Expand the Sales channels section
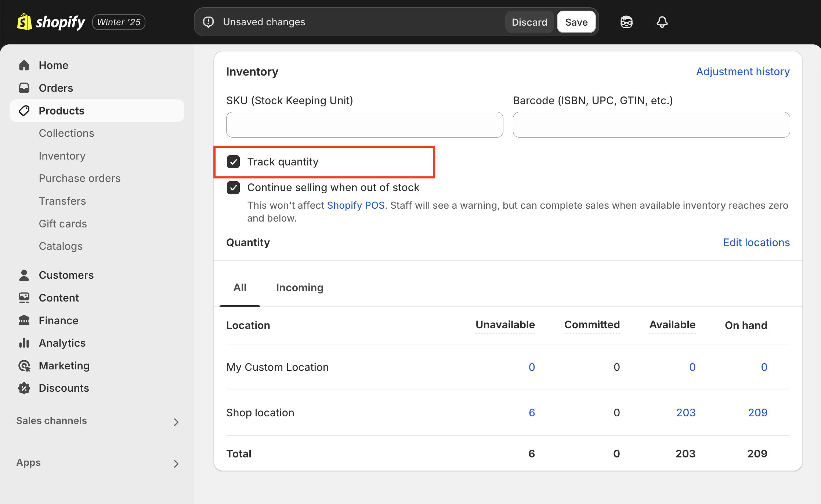The width and height of the screenshot is (821, 504). pyautogui.click(x=176, y=421)
